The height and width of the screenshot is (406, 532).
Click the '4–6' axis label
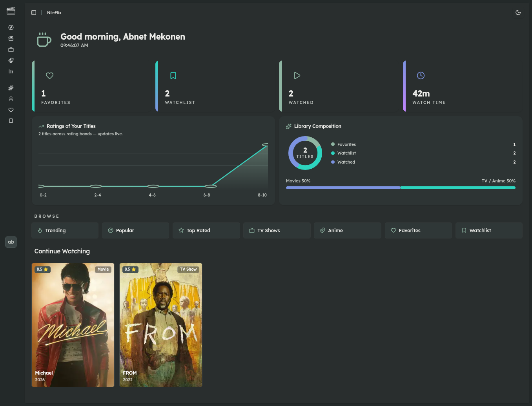click(x=152, y=195)
